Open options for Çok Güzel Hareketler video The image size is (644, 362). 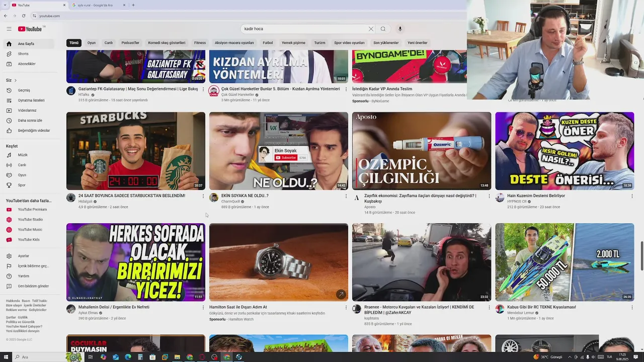point(346,89)
